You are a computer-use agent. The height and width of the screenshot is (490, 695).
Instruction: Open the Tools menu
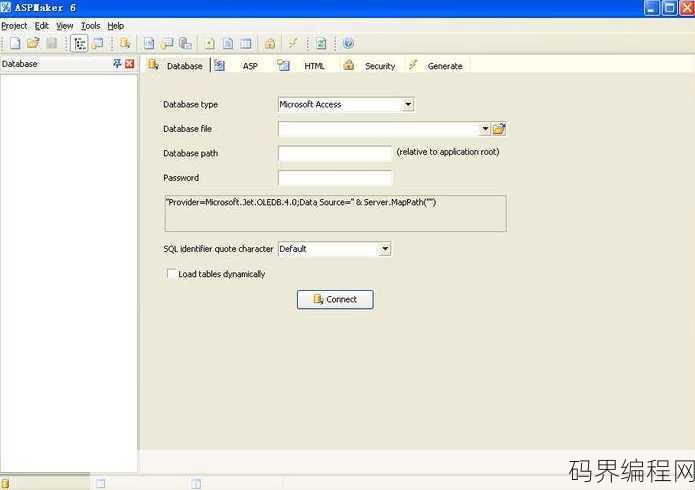click(90, 26)
